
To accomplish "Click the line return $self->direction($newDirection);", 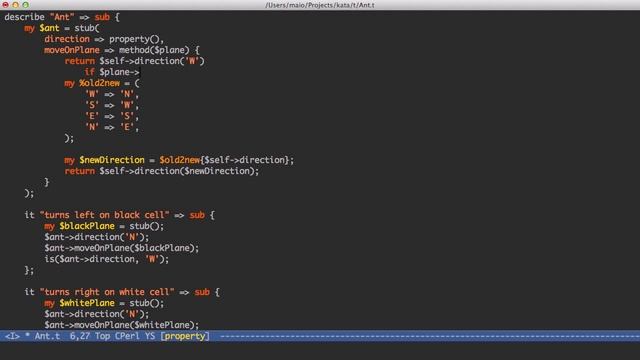I will pos(162,171).
